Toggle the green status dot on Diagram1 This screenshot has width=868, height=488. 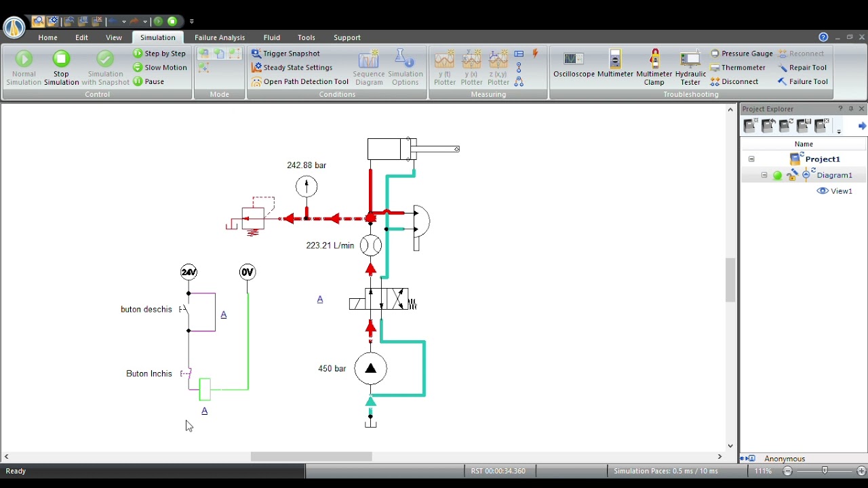(777, 176)
